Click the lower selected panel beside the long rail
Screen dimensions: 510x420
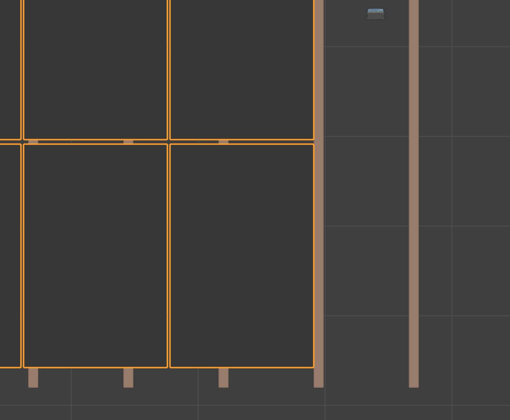[x=241, y=255]
